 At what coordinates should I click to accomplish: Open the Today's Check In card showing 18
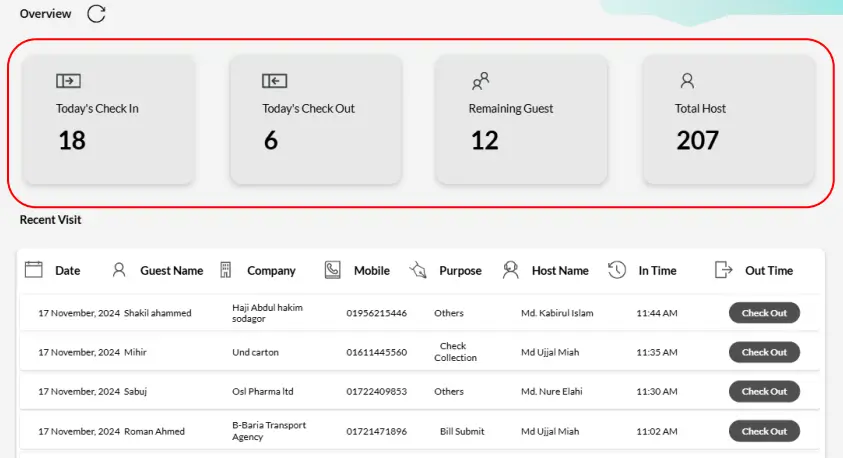pyautogui.click(x=109, y=120)
